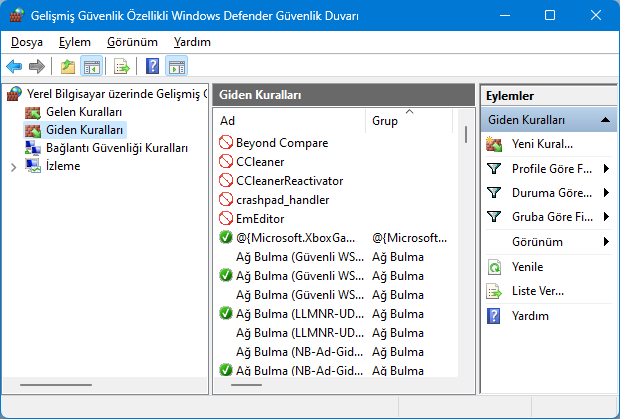Select the @{Microsoft.XboxGa... rule row

pyautogui.click(x=335, y=237)
